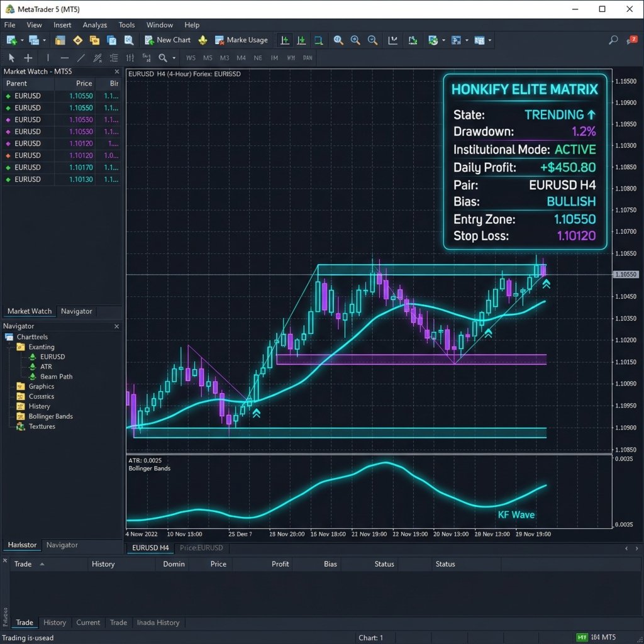Toggle the auto scroll down-arrow icon

(x=301, y=40)
